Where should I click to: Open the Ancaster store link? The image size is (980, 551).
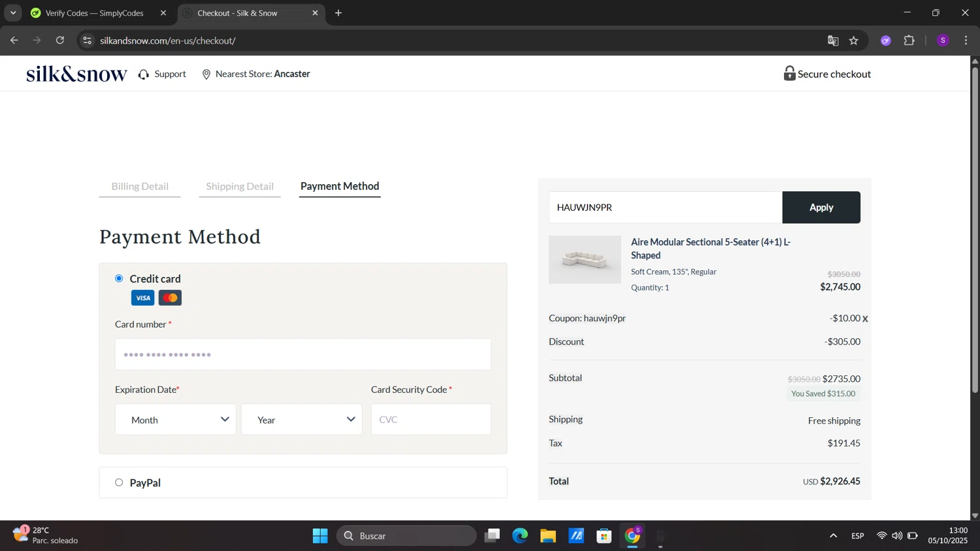click(292, 74)
